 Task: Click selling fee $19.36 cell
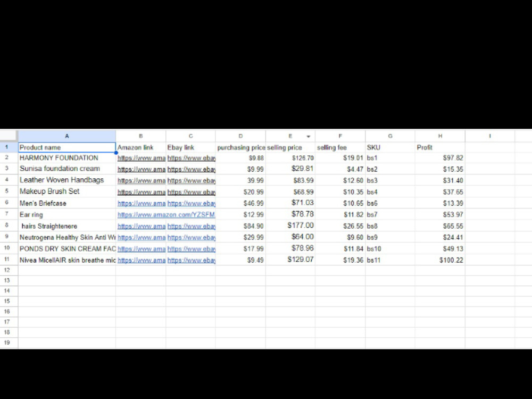[340, 260]
